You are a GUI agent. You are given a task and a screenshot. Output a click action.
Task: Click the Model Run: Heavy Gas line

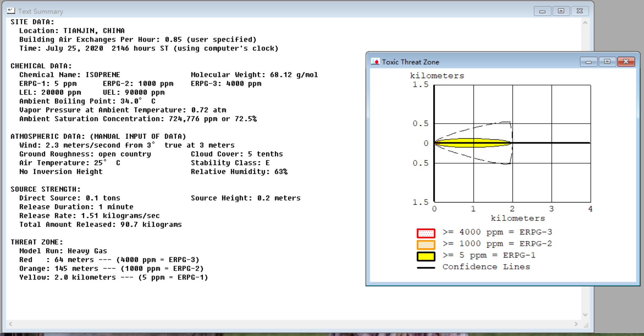tap(63, 251)
